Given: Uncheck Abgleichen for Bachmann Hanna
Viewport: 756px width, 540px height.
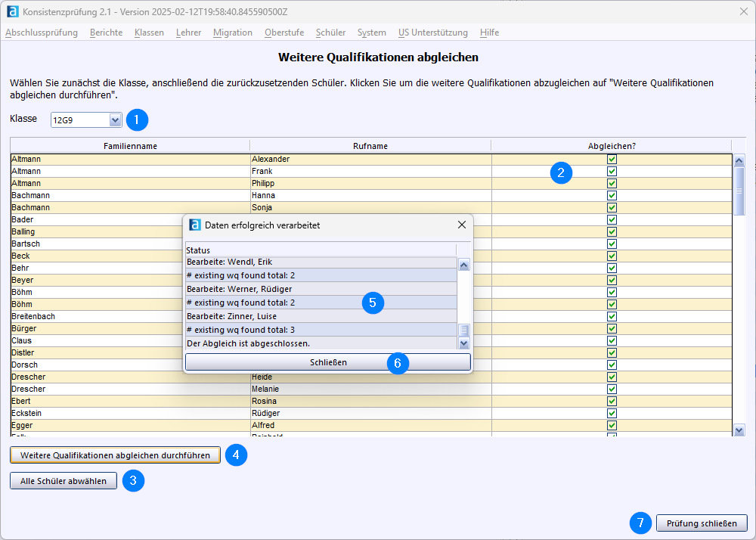Looking at the screenshot, I should click(x=612, y=195).
